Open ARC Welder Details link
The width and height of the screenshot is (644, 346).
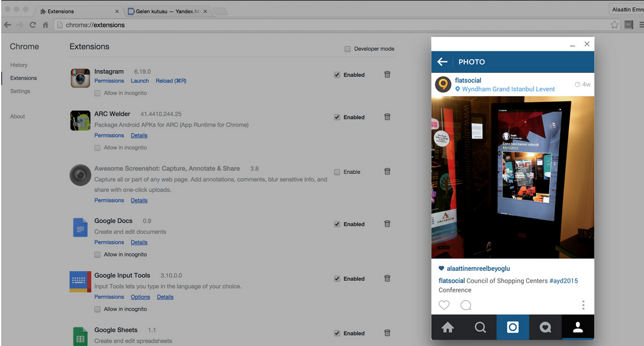139,135
